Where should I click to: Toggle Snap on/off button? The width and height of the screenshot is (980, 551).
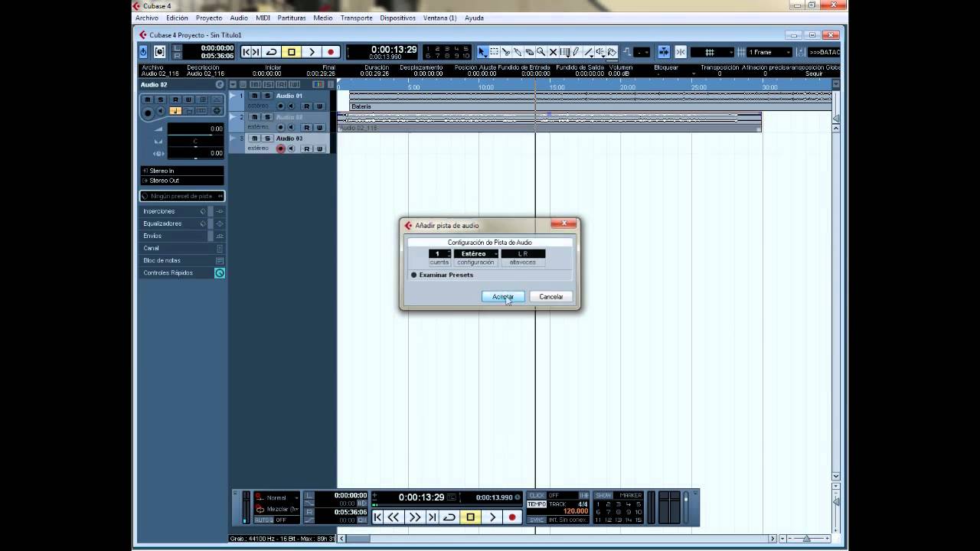(681, 52)
